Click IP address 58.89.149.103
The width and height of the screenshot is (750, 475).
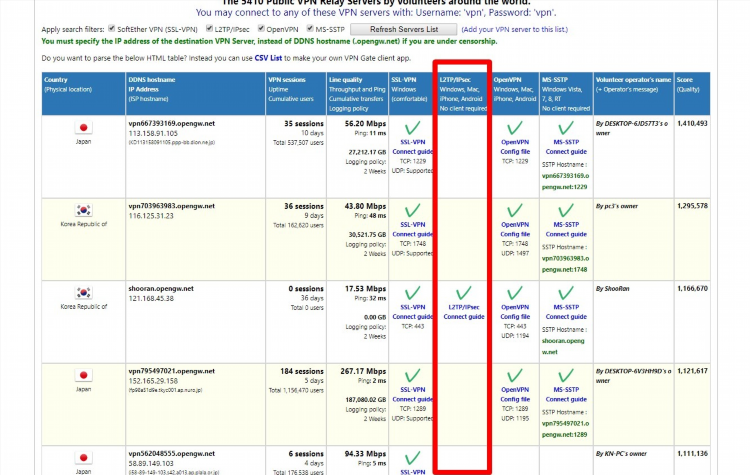pyautogui.click(x=151, y=464)
